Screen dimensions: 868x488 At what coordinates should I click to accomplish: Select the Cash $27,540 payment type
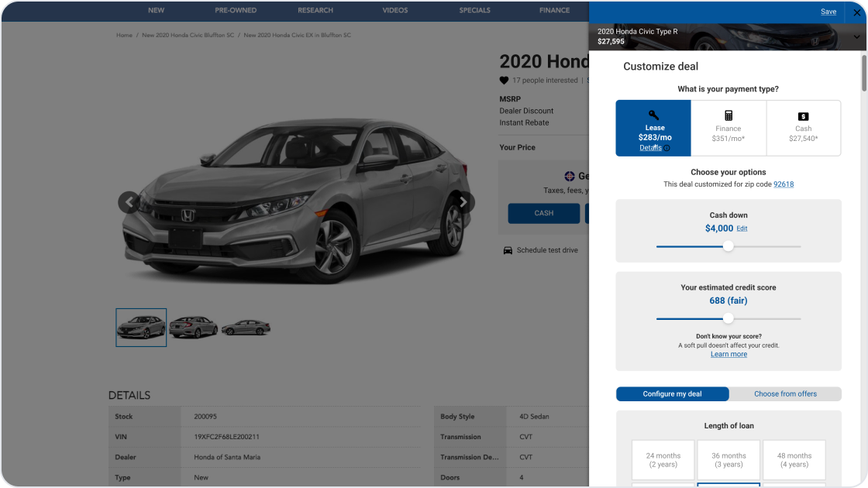[x=803, y=128]
